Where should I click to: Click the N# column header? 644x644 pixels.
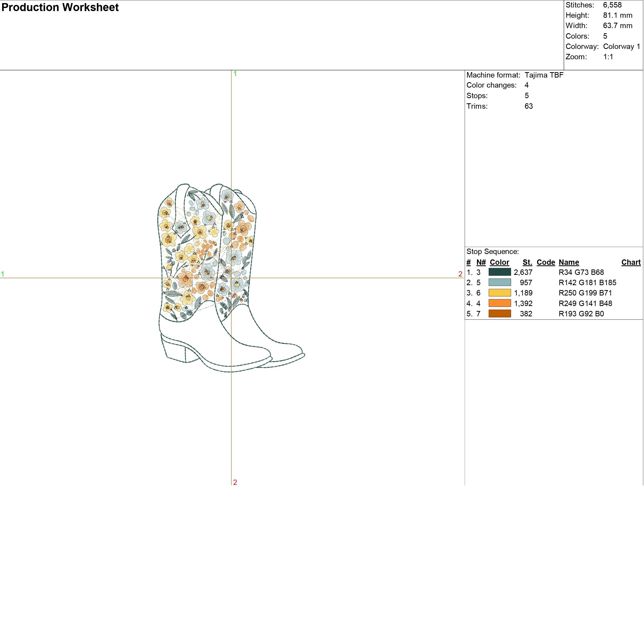tap(481, 262)
